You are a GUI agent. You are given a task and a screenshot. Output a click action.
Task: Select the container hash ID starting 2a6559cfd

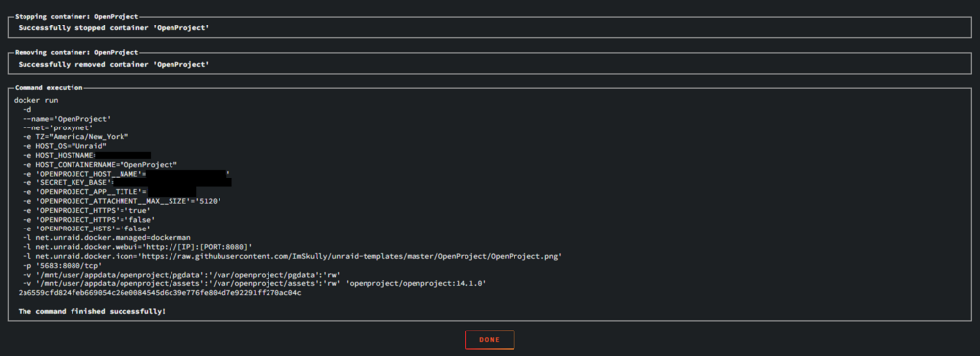tap(160, 293)
